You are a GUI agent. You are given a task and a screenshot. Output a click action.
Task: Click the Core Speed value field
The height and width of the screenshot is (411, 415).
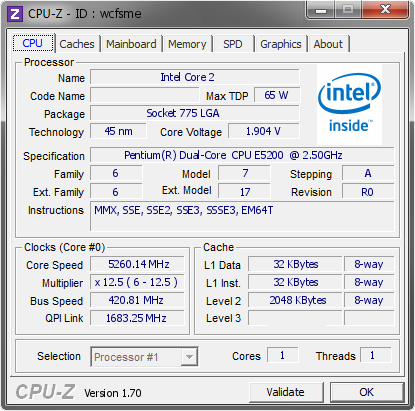click(x=137, y=264)
